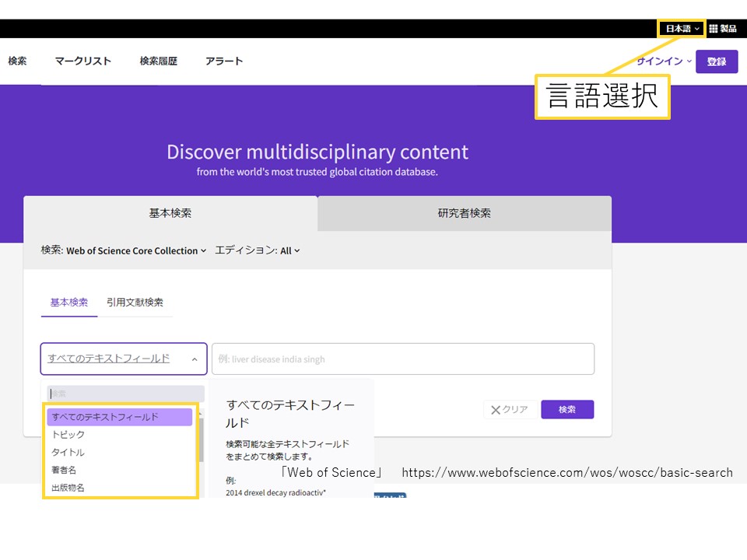Select 著者名 in the field list

pyautogui.click(x=64, y=471)
